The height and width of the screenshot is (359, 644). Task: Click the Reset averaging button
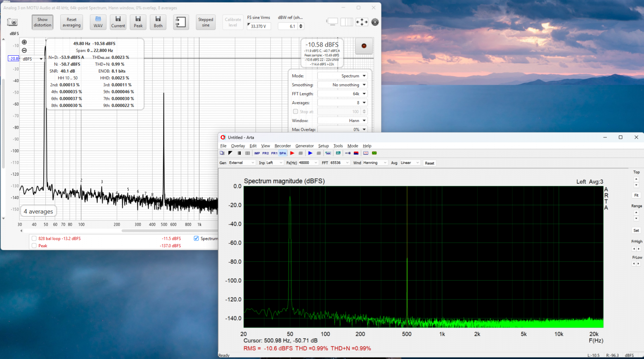coord(71,22)
